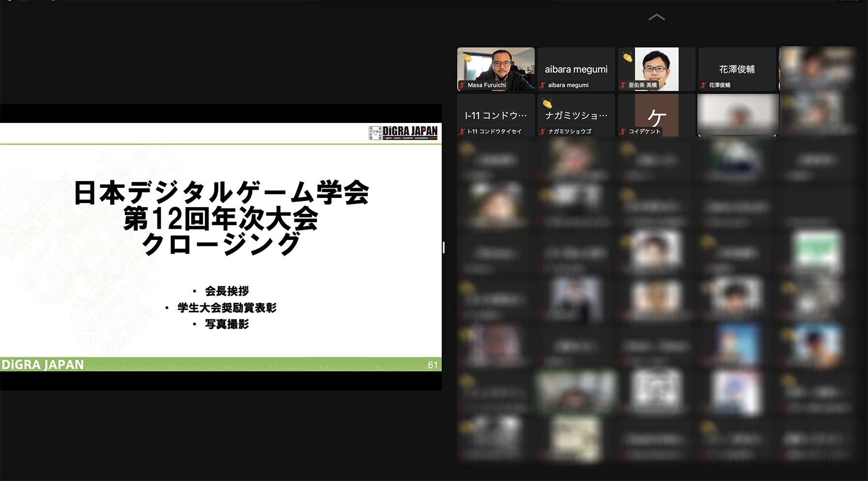Click the clapping reaction on 亜佑美 髙橋's tile
This screenshot has width=868, height=481.
628,58
